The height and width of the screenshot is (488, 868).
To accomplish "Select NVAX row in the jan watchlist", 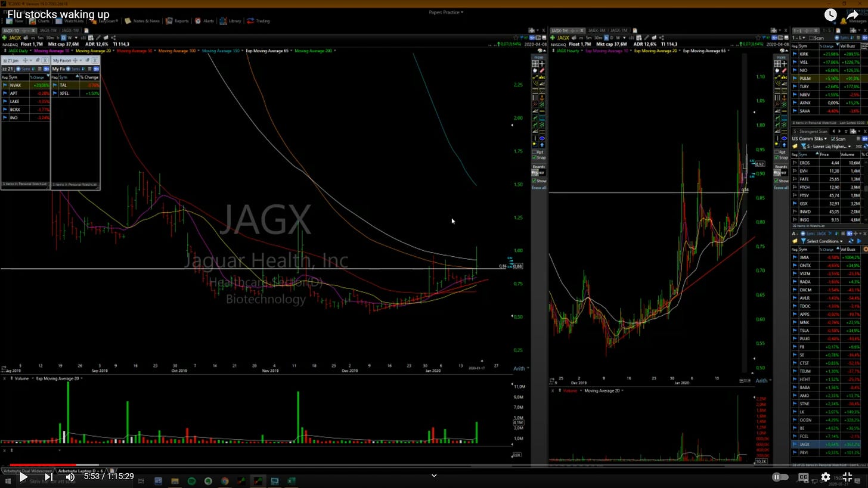I will (26, 85).
